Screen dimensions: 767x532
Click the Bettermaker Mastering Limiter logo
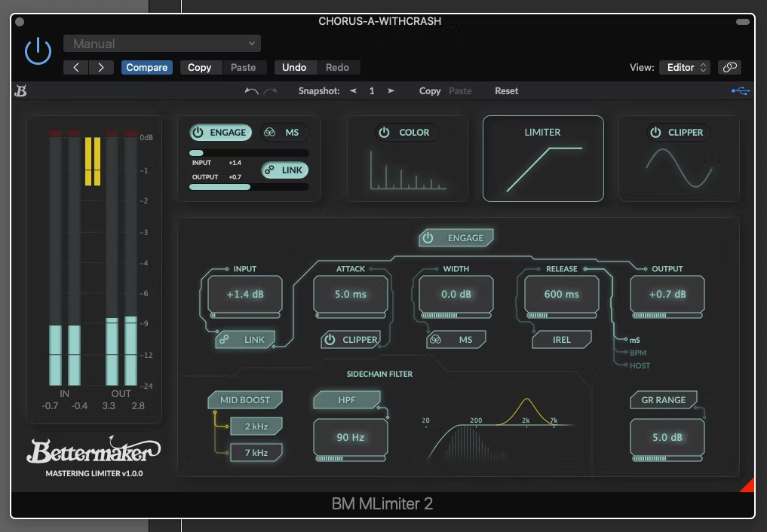[94, 457]
